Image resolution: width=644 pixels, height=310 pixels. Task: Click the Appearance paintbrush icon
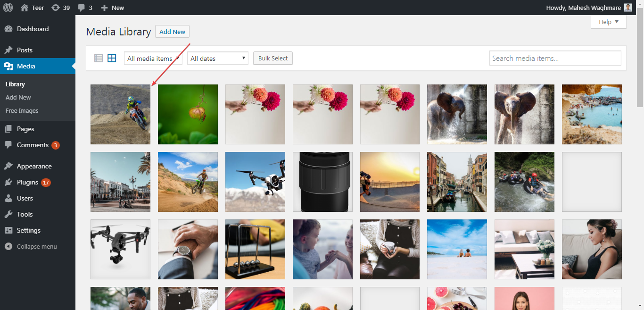tap(8, 166)
